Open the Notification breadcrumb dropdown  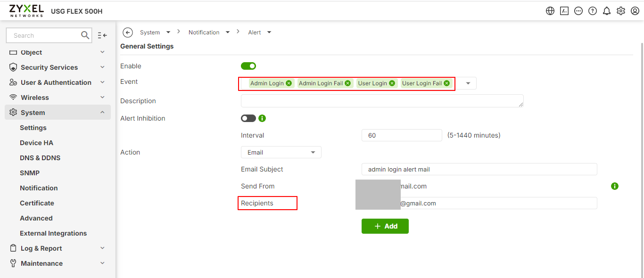coord(228,33)
